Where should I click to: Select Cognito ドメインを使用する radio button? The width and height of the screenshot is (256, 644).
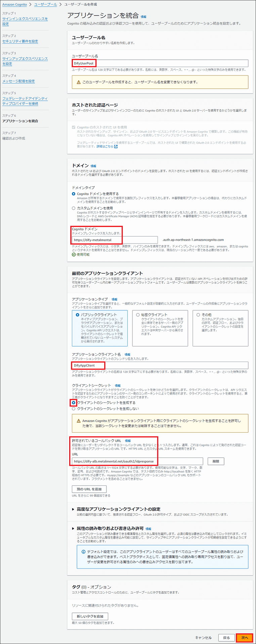pos(74,194)
